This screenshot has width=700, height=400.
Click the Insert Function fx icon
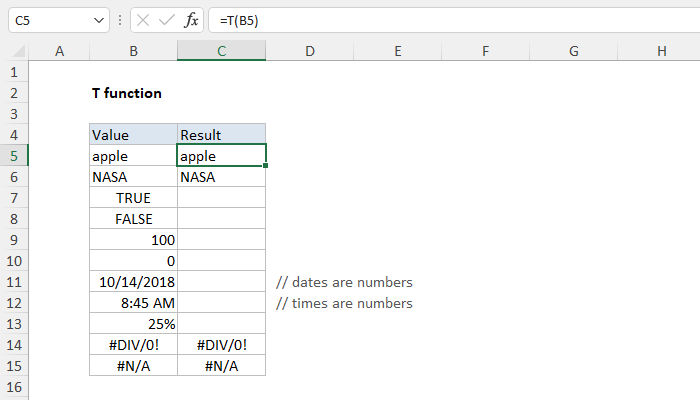tap(191, 20)
